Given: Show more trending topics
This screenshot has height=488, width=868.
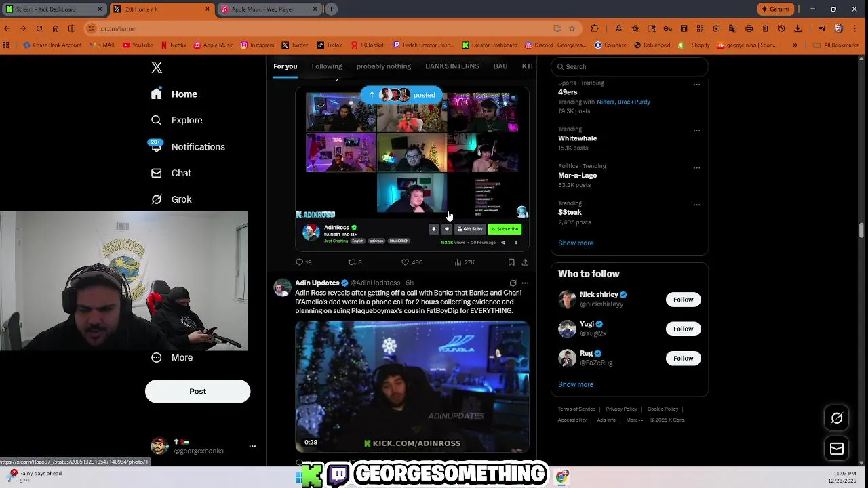Looking at the screenshot, I should click(576, 243).
